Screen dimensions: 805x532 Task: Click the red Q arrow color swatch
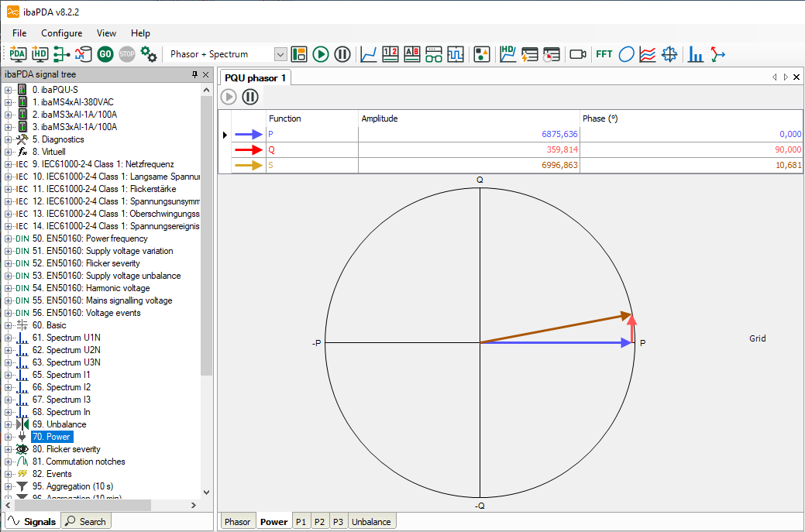pyautogui.click(x=249, y=149)
